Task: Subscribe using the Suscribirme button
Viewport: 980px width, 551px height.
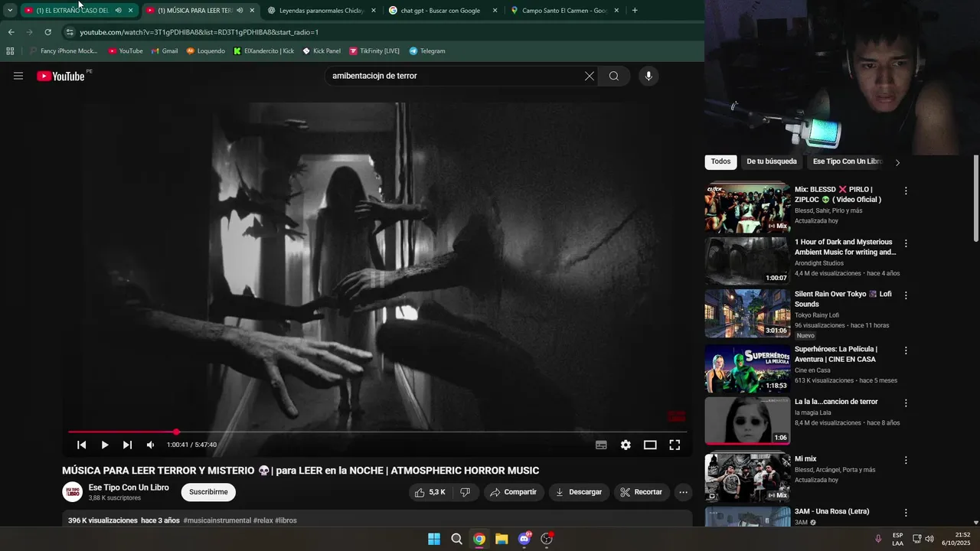Action: (x=208, y=492)
